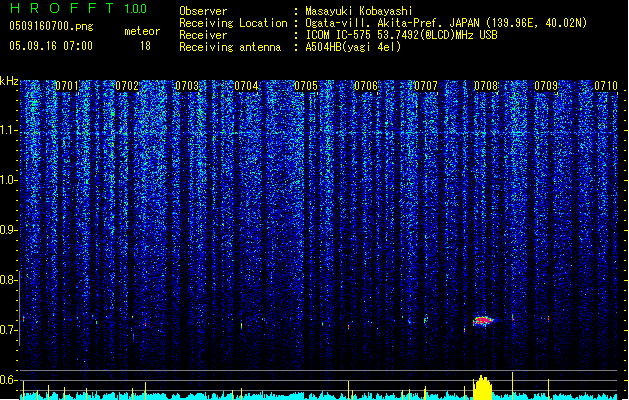
Task: Click the 0.9 kHz axis label
Action: click(x=9, y=230)
